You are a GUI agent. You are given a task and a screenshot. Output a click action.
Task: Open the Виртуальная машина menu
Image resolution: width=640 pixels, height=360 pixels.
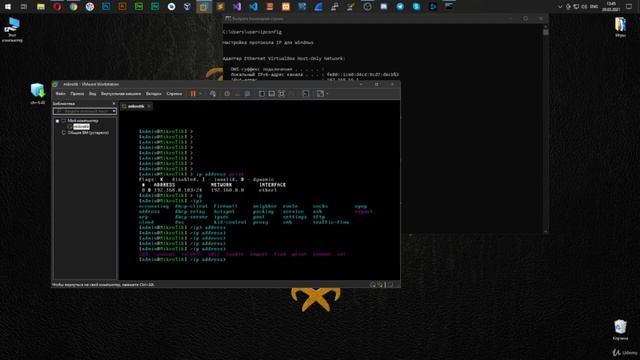click(x=121, y=93)
